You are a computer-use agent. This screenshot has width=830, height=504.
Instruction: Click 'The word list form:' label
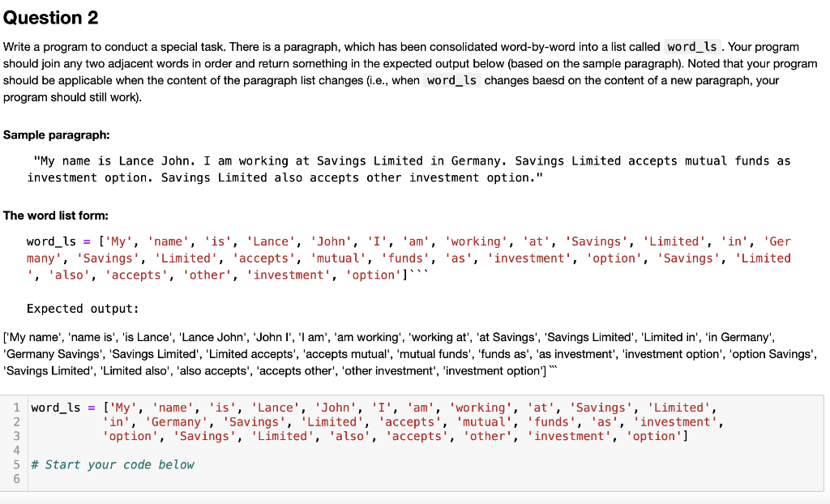coord(56,216)
